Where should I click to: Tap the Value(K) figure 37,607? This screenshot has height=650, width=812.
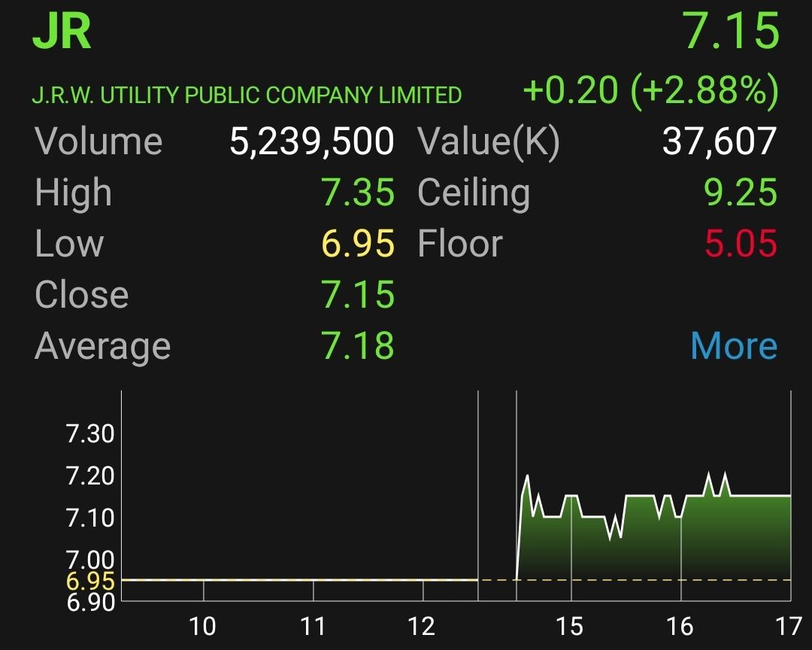click(720, 141)
